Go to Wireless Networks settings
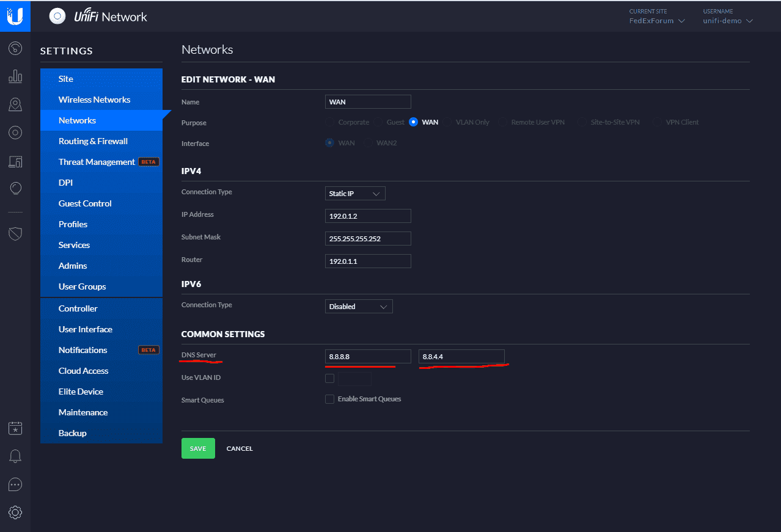 click(x=94, y=100)
